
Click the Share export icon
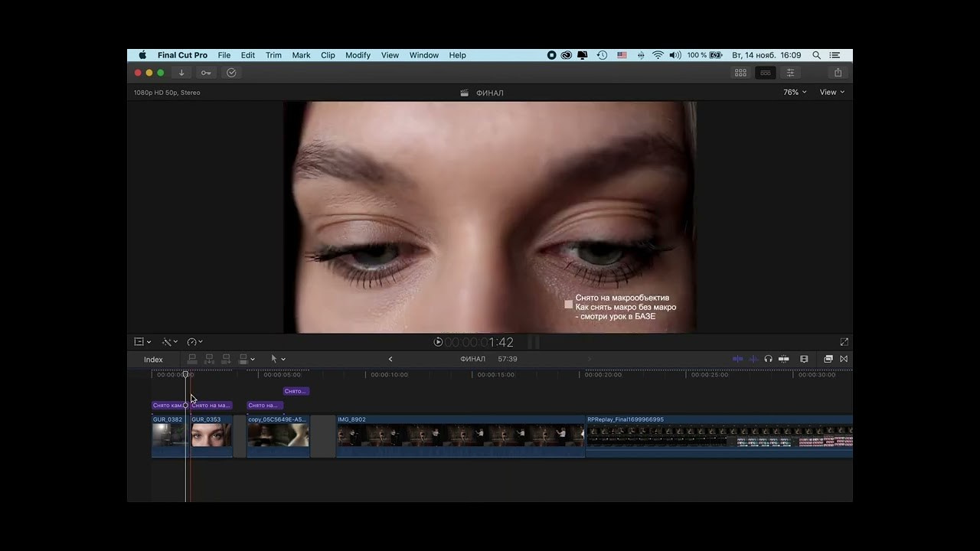tap(838, 73)
